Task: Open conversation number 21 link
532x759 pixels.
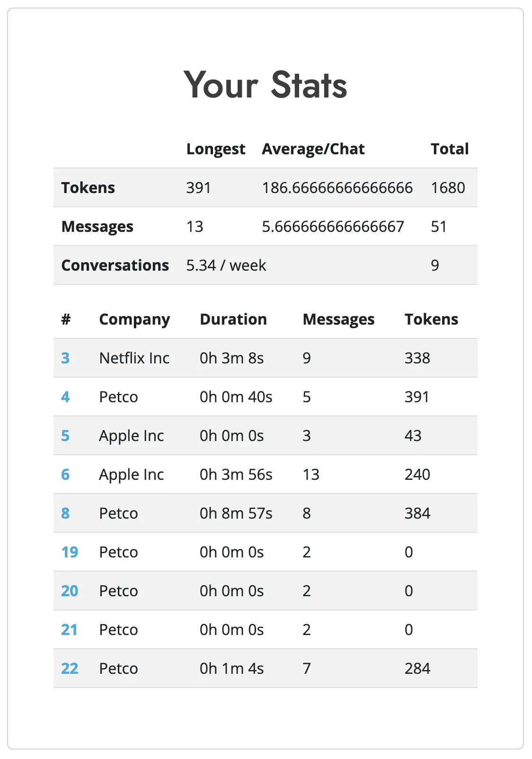Action: pyautogui.click(x=70, y=630)
